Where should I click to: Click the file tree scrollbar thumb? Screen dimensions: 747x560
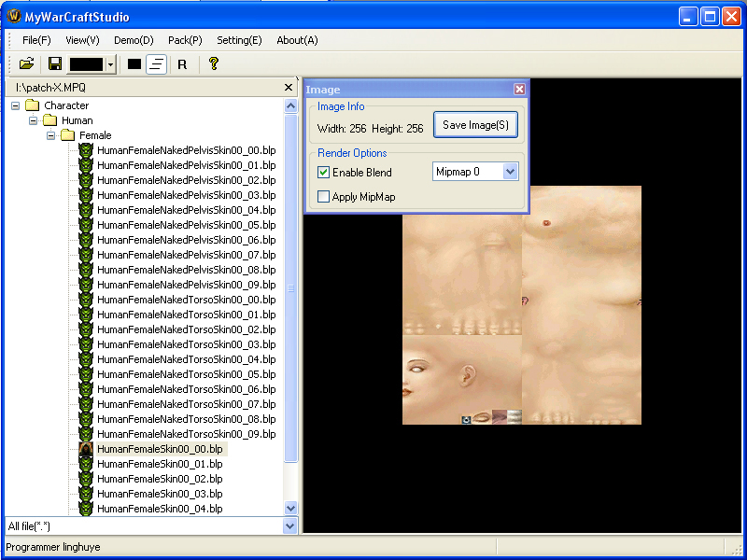pyautogui.click(x=290, y=288)
